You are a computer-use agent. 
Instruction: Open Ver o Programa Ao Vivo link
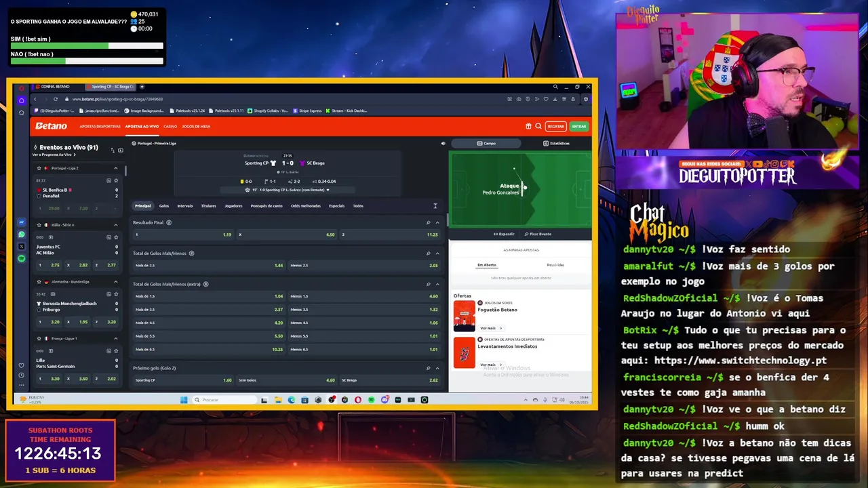[54, 155]
